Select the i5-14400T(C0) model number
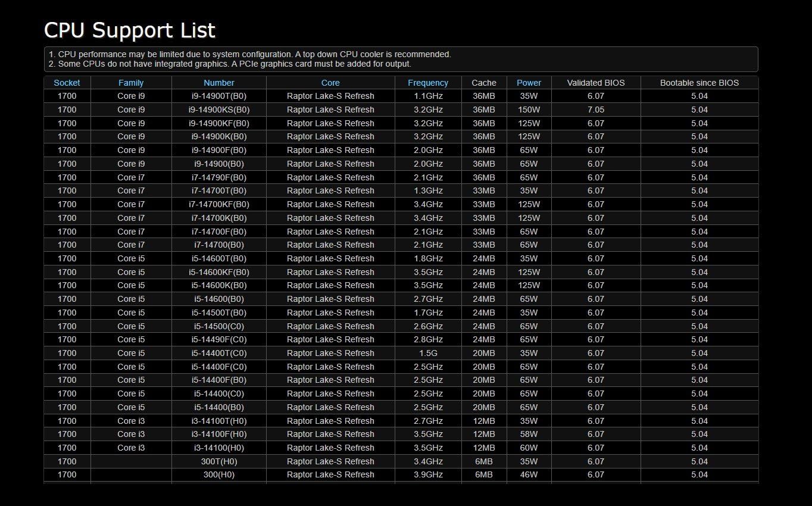The height and width of the screenshot is (506, 812). 219,353
